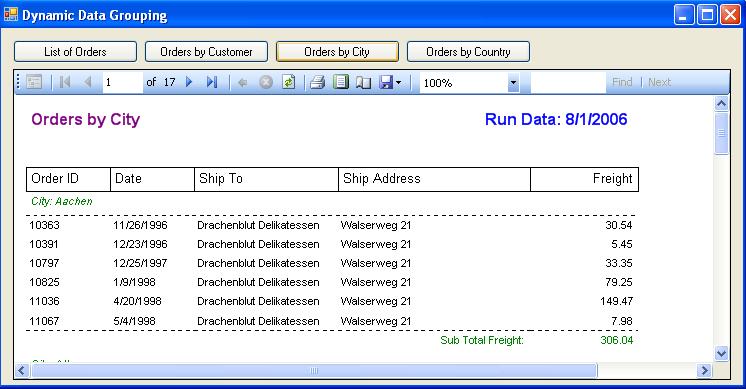Go to previous page of report
This screenshot has height=389, width=746.
point(88,82)
